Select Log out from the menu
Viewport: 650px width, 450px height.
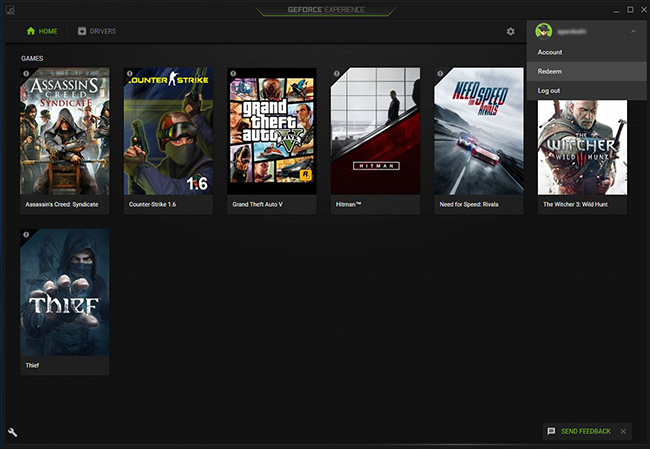point(550,91)
